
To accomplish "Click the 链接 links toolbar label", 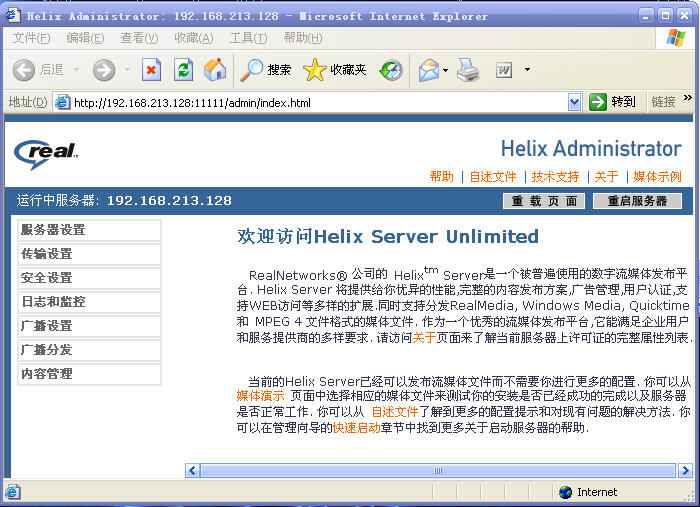I will (663, 102).
